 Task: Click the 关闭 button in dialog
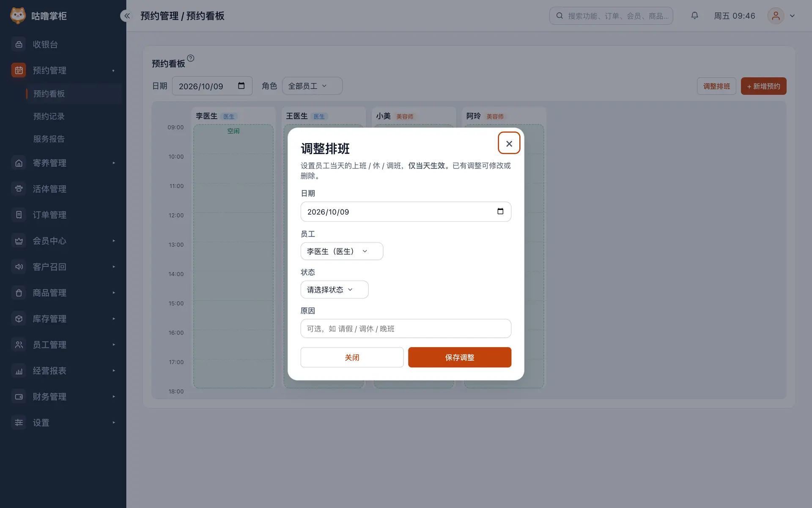352,357
